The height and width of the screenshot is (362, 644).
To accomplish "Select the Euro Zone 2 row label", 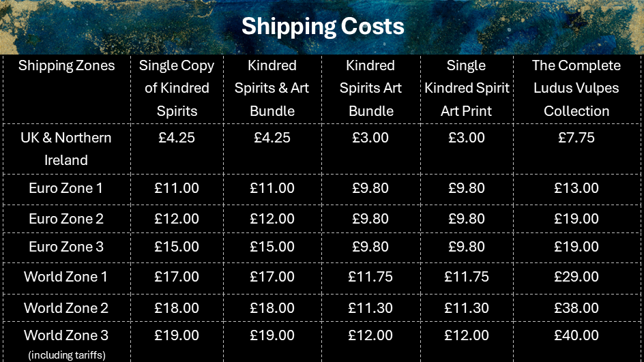I will pyautogui.click(x=66, y=219).
